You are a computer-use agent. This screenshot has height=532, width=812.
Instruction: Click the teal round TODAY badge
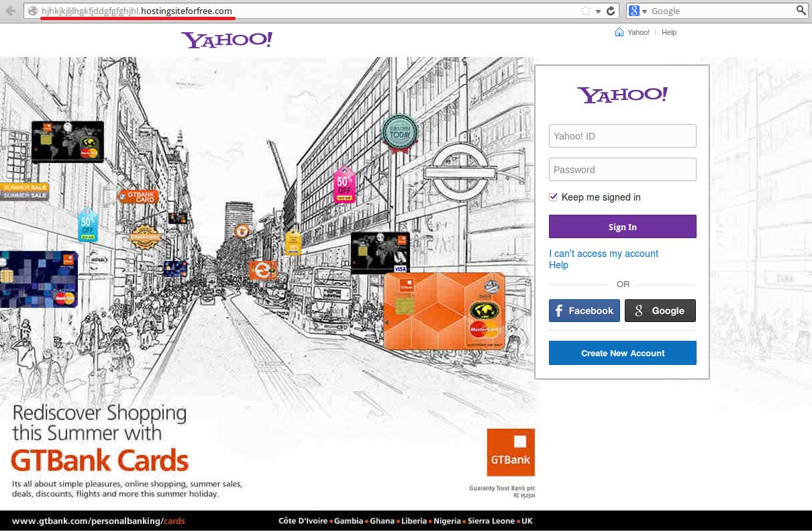tap(400, 133)
